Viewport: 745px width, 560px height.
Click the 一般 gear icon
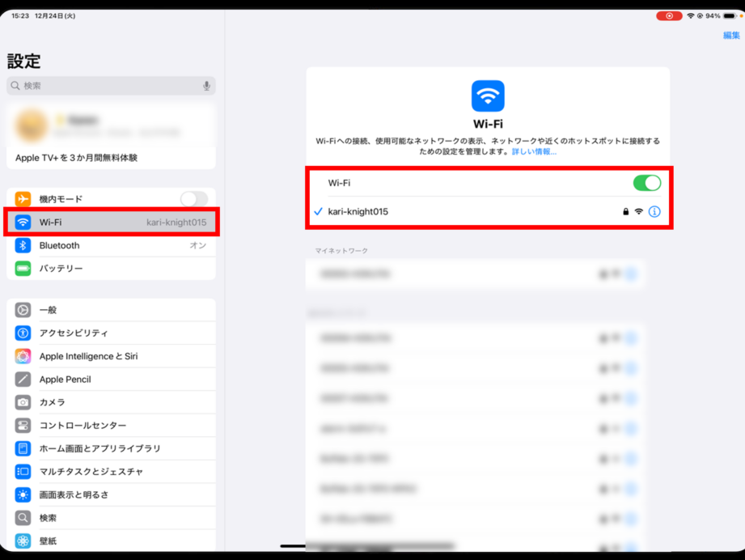[23, 310]
